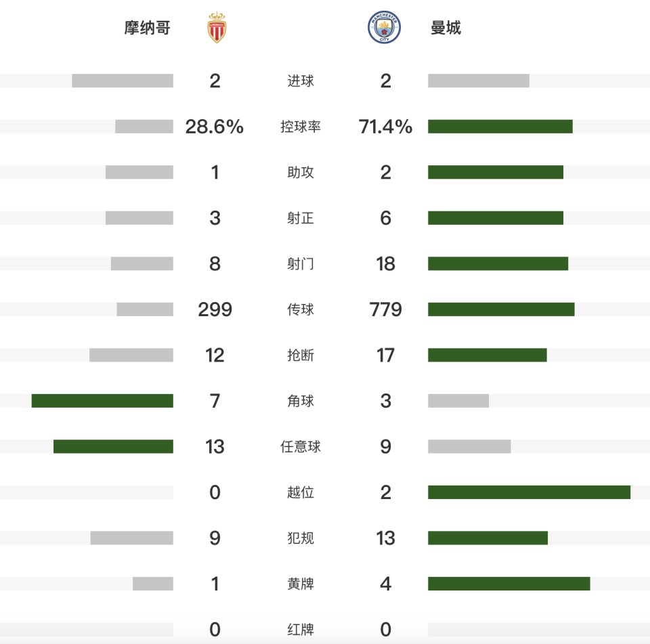Click the Manchester City club badge

(x=385, y=28)
